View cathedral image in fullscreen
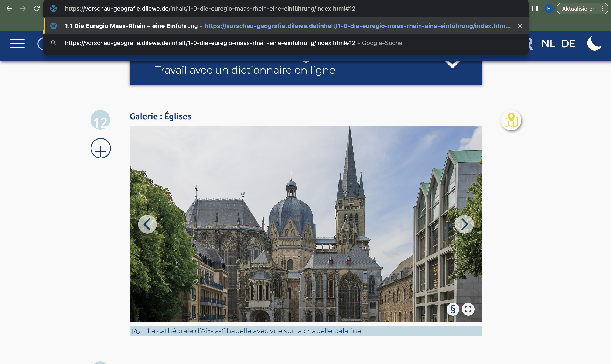 pyautogui.click(x=468, y=309)
